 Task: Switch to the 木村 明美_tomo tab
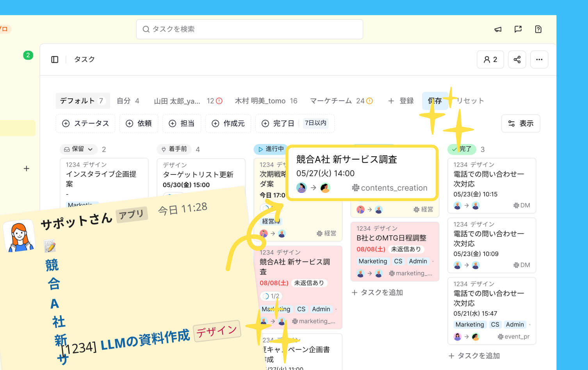[x=266, y=101]
